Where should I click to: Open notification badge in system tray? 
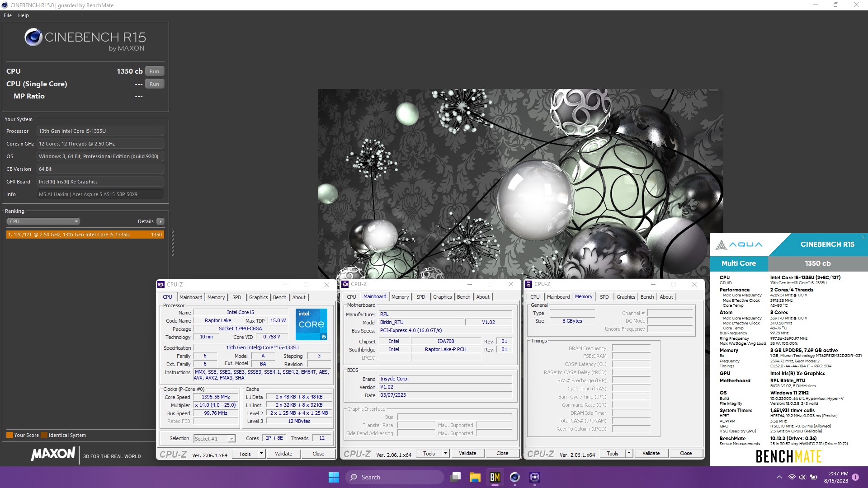click(855, 477)
